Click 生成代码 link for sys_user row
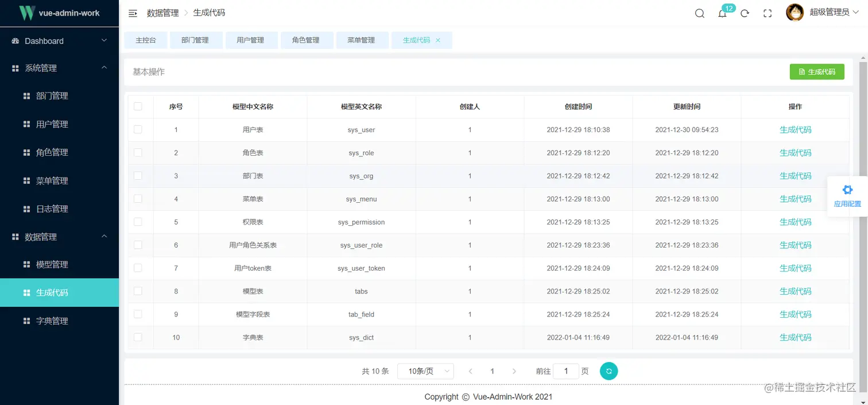 coord(795,130)
